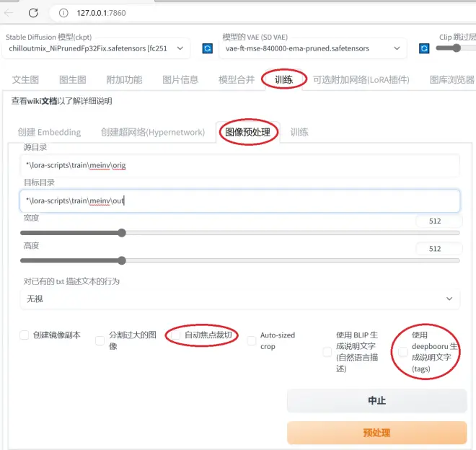Open the 图库浏览器 tab
Viewport: 476px width, 450px height.
coord(452,79)
